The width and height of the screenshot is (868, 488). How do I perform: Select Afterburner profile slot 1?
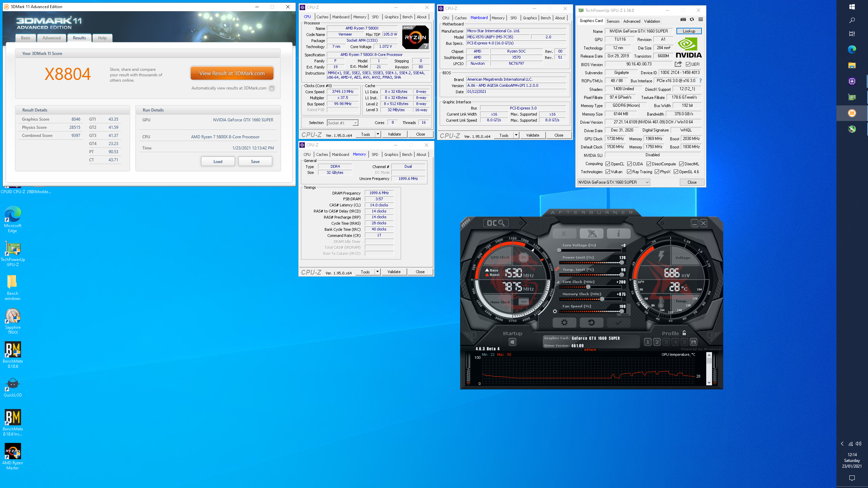pos(648,342)
